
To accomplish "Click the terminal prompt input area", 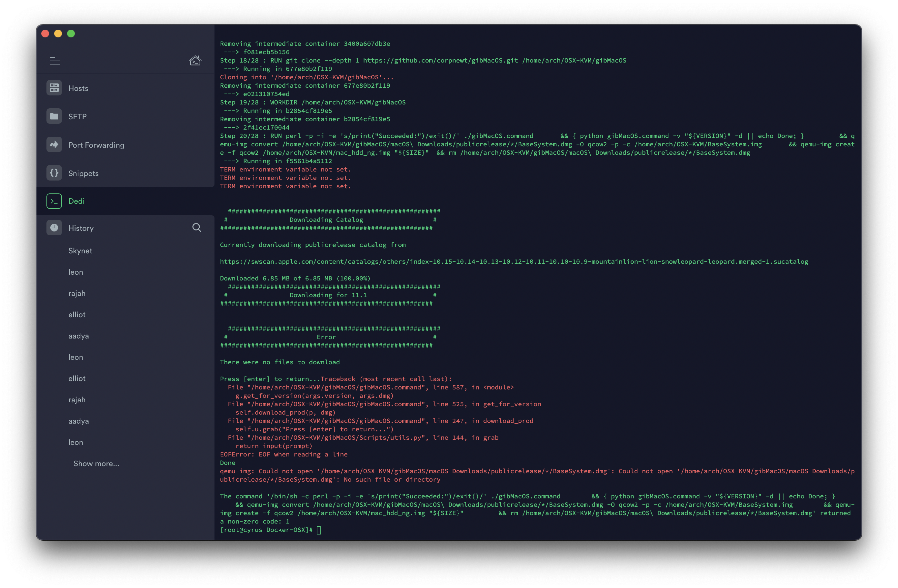I will point(319,530).
